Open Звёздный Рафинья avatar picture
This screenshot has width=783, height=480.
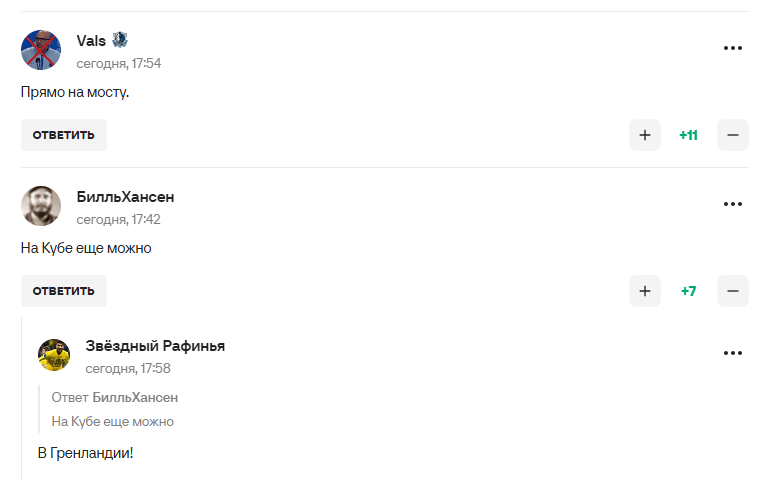(54, 355)
